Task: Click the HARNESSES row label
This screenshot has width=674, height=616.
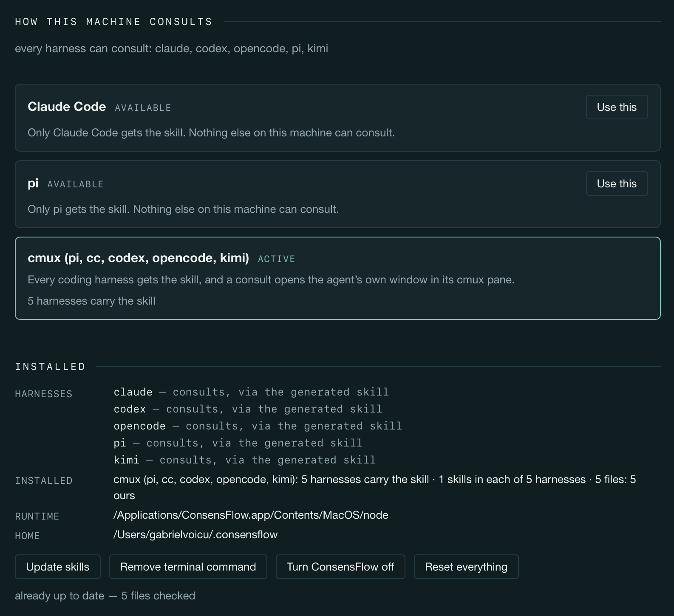Action: pyautogui.click(x=44, y=394)
